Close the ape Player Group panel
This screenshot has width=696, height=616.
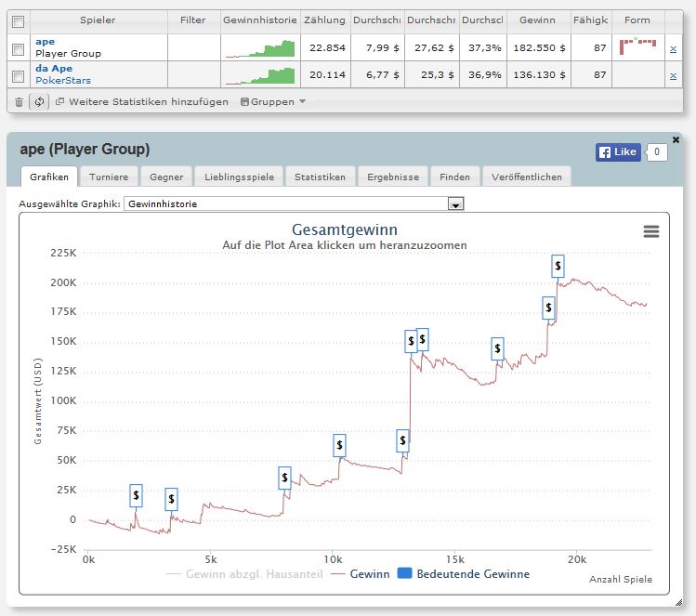point(676,139)
